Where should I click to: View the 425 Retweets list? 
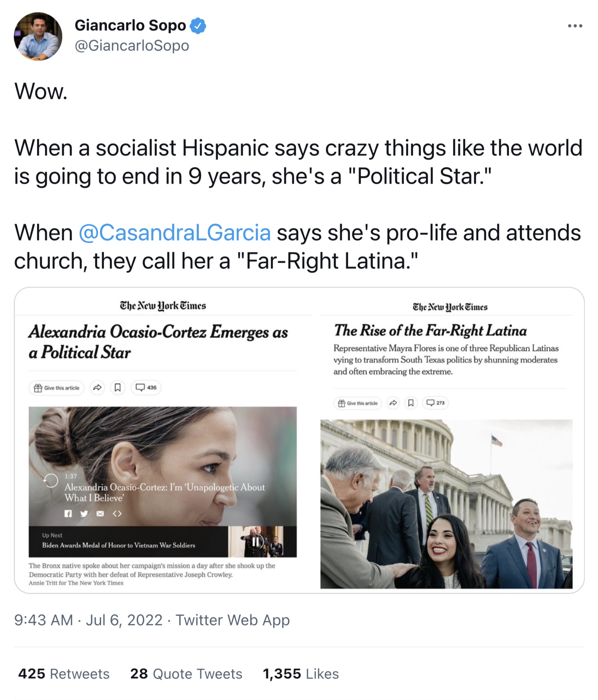64,674
